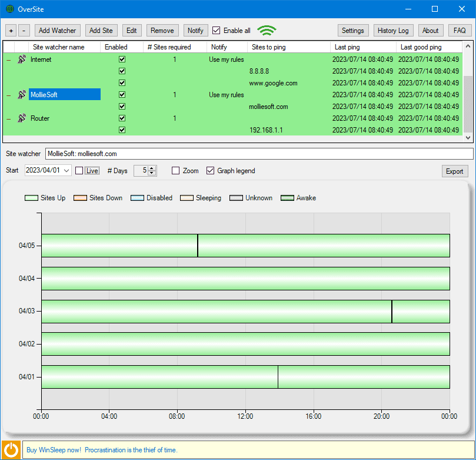Select the www.google.com site entry
Viewport: 476px width, 460px height.
click(273, 83)
